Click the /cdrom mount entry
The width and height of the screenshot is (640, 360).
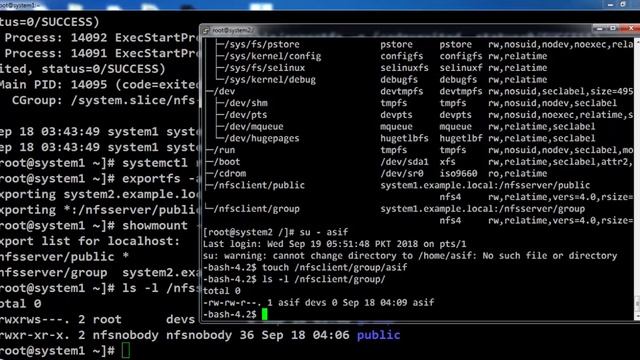point(229,173)
